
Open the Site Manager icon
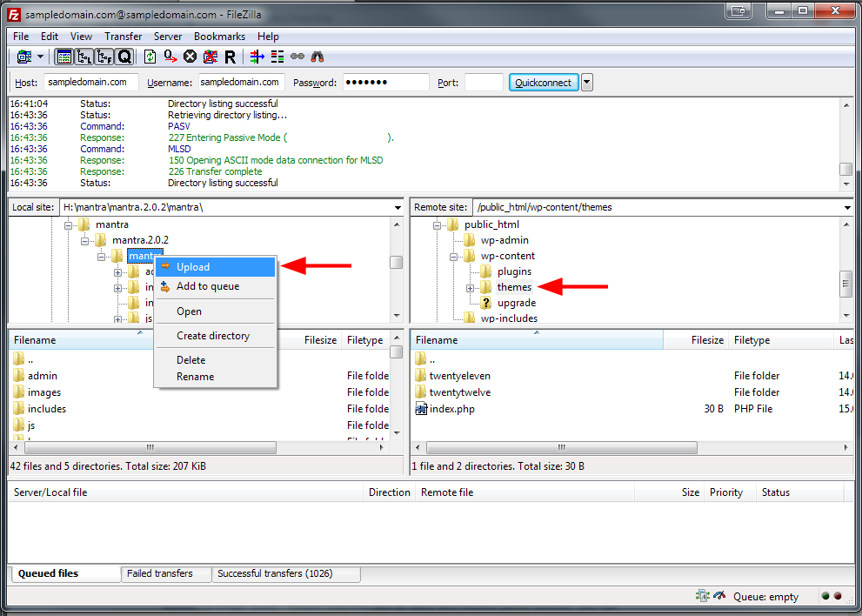coord(24,57)
